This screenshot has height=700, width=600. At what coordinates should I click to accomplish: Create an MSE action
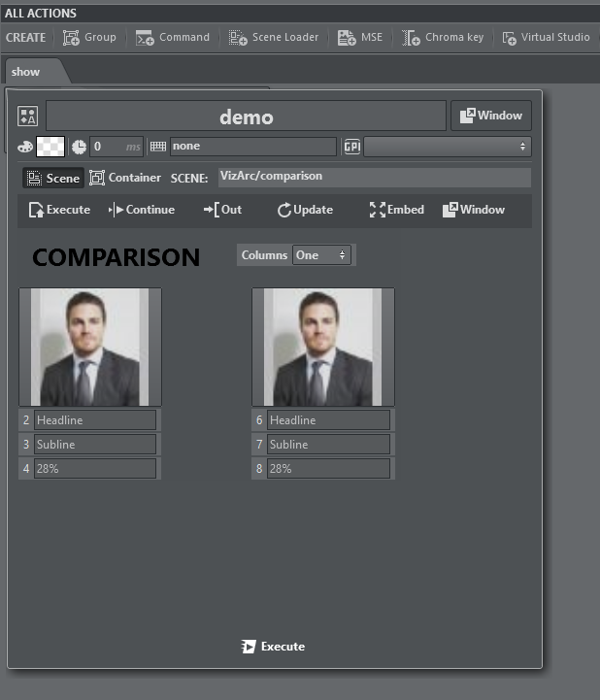pyautogui.click(x=360, y=38)
